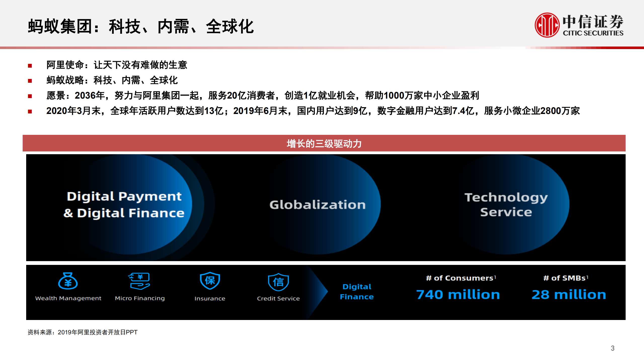
Task: Click the 740 million consumers figure
Action: coord(458,294)
